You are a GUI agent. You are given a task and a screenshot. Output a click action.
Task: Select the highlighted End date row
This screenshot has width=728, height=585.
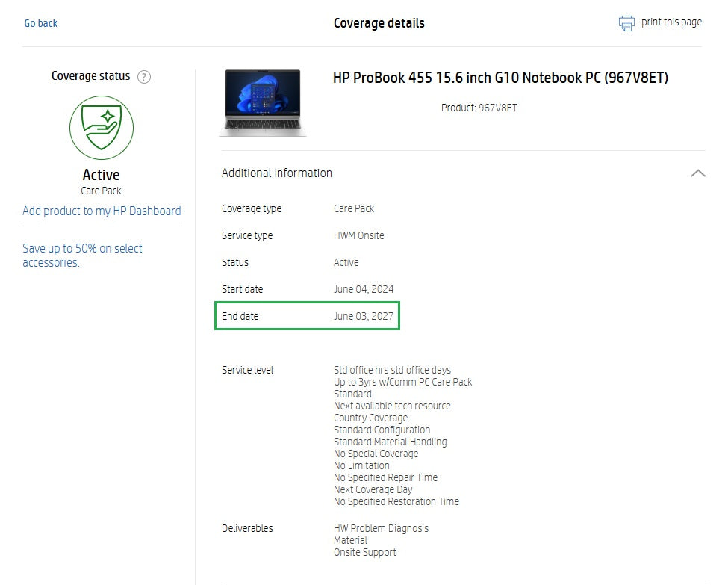point(307,315)
